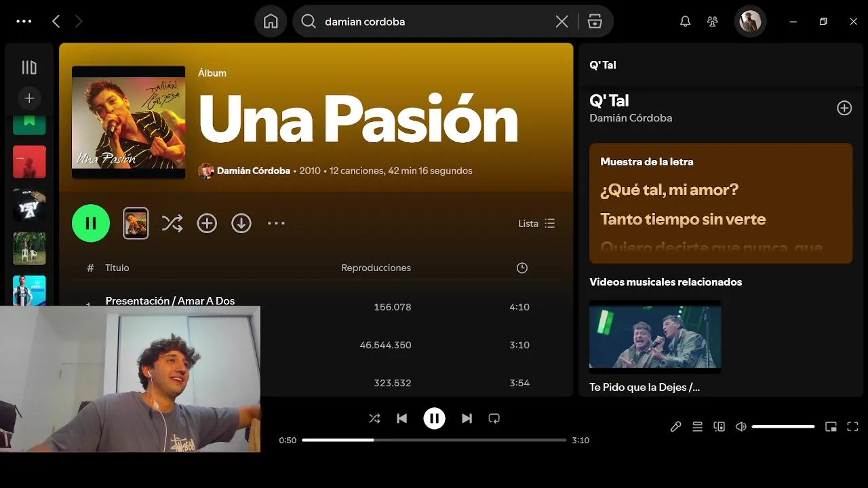Seek on the song progress bar
868x488 pixels.
click(434, 440)
